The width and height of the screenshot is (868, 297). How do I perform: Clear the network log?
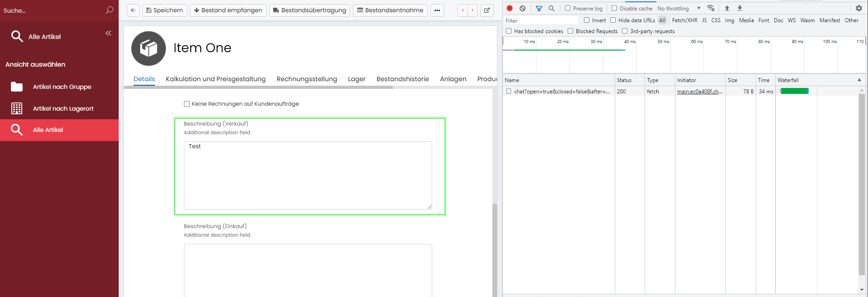click(x=522, y=8)
